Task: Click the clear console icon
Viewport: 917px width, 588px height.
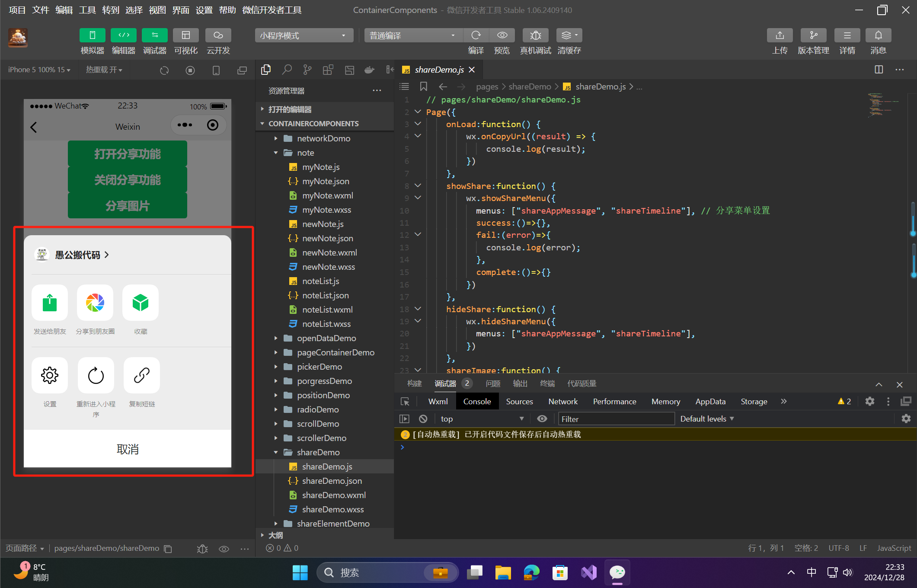Action: (423, 419)
